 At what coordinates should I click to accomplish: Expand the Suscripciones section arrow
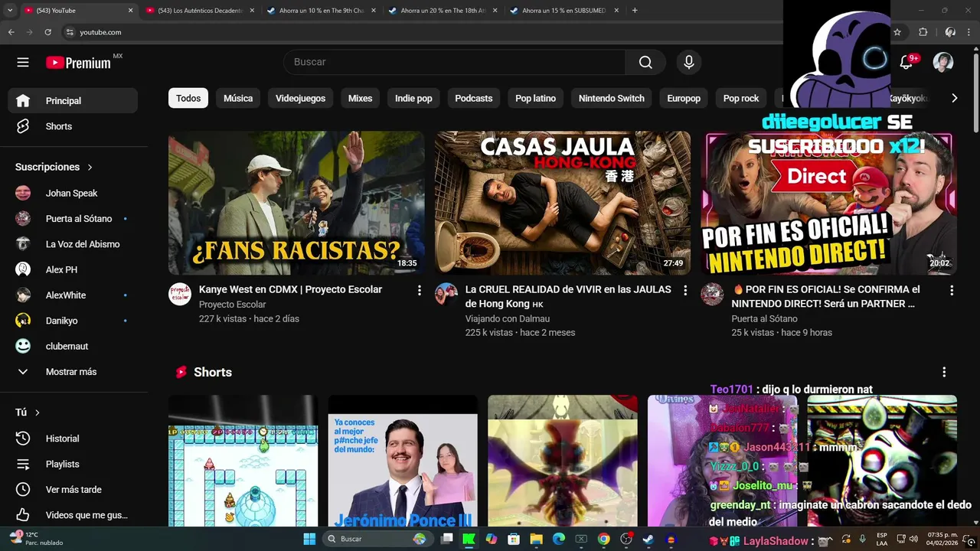coord(90,167)
